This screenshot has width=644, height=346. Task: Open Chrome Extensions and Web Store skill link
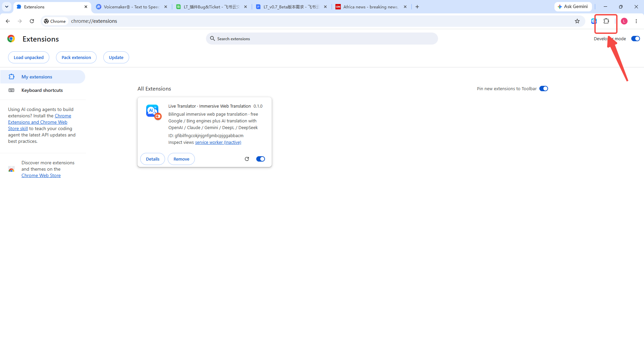pyautogui.click(x=40, y=122)
